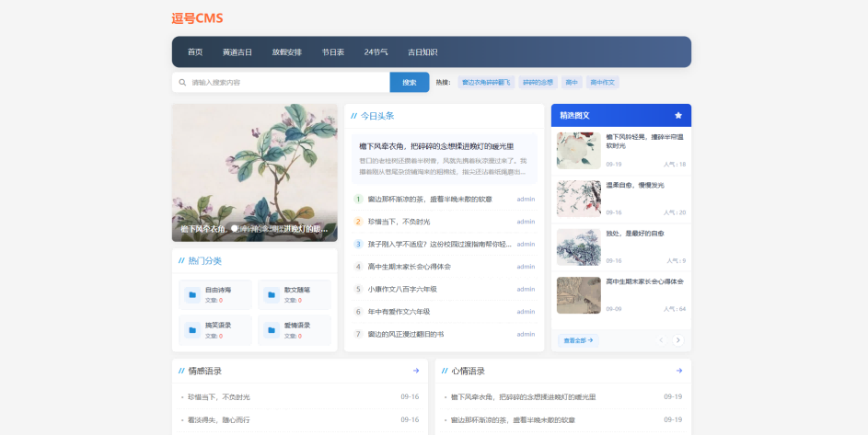Image resolution: width=868 pixels, height=435 pixels.
Task: Open 看淡得失，随心而行 article
Action: (219, 420)
